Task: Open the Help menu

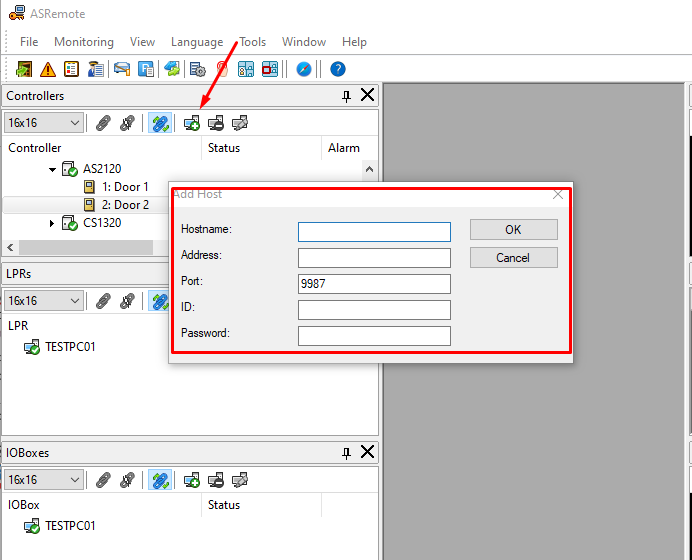Action: click(354, 42)
